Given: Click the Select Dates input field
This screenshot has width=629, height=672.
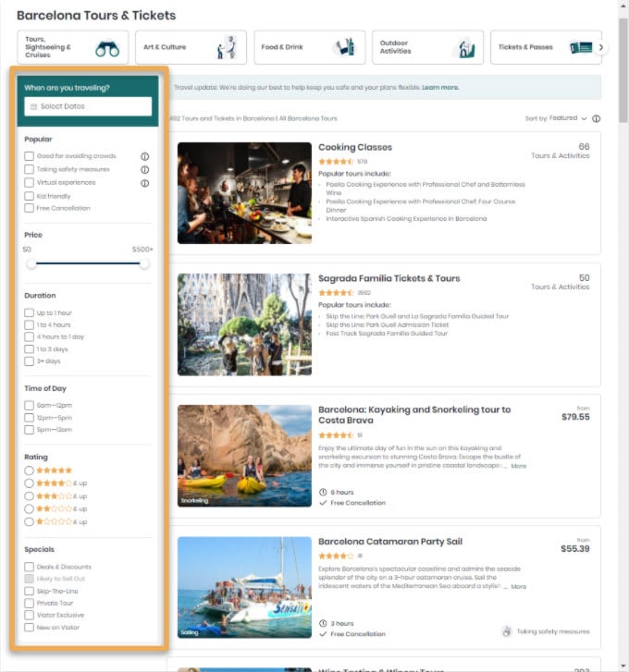Looking at the screenshot, I should pos(88,106).
